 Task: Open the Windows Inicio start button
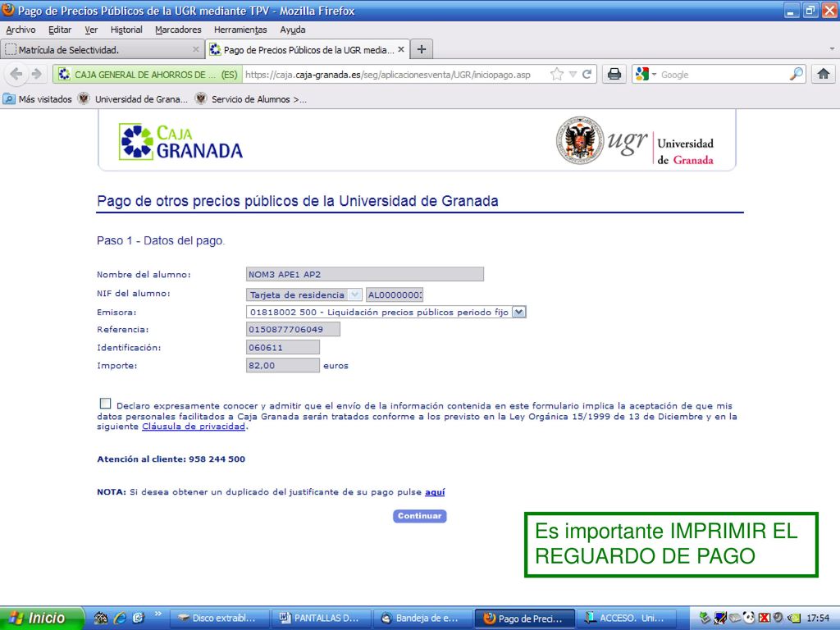(42, 618)
